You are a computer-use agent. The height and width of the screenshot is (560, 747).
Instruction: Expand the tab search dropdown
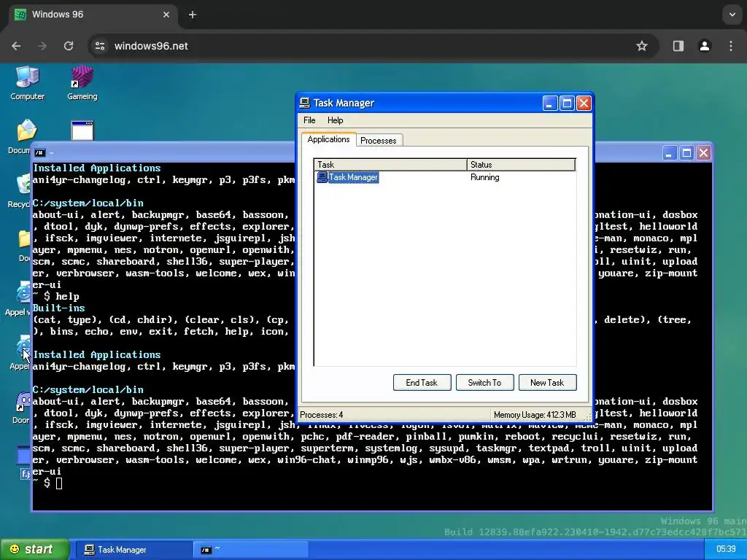click(x=732, y=15)
